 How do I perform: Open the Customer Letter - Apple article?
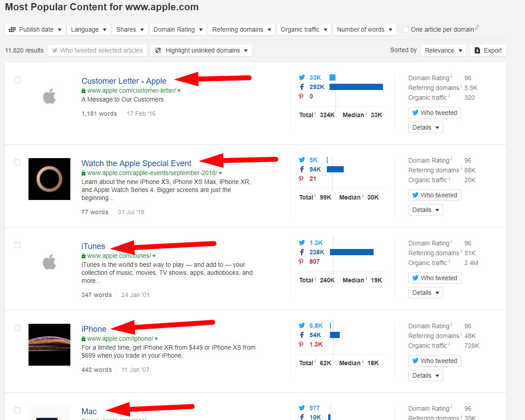[x=124, y=81]
